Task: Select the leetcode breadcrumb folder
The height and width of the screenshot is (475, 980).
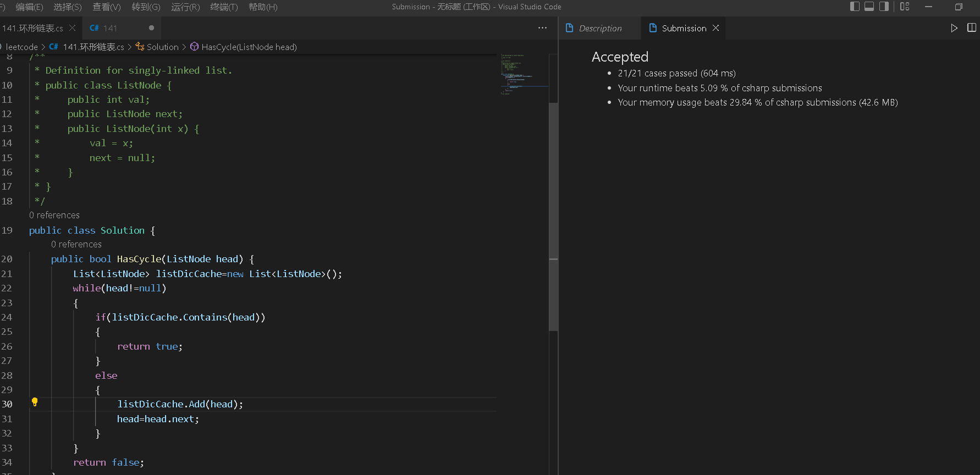Action: (x=21, y=47)
